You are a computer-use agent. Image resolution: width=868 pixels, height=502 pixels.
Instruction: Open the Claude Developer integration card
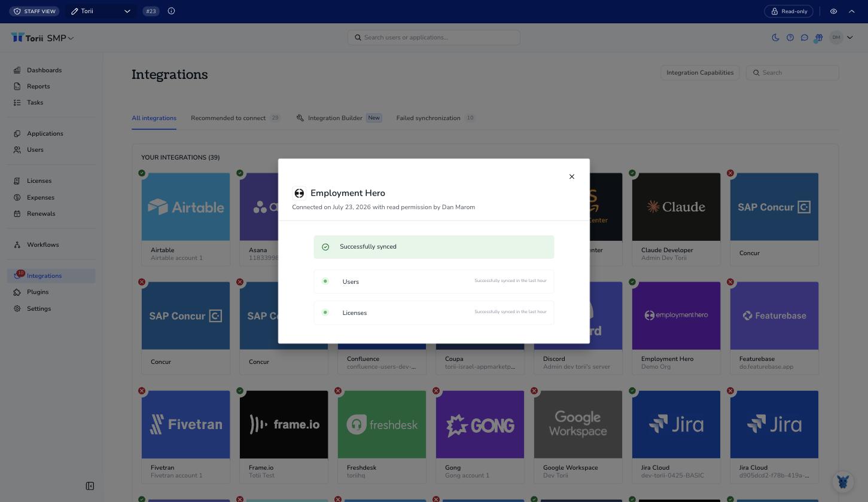(676, 219)
